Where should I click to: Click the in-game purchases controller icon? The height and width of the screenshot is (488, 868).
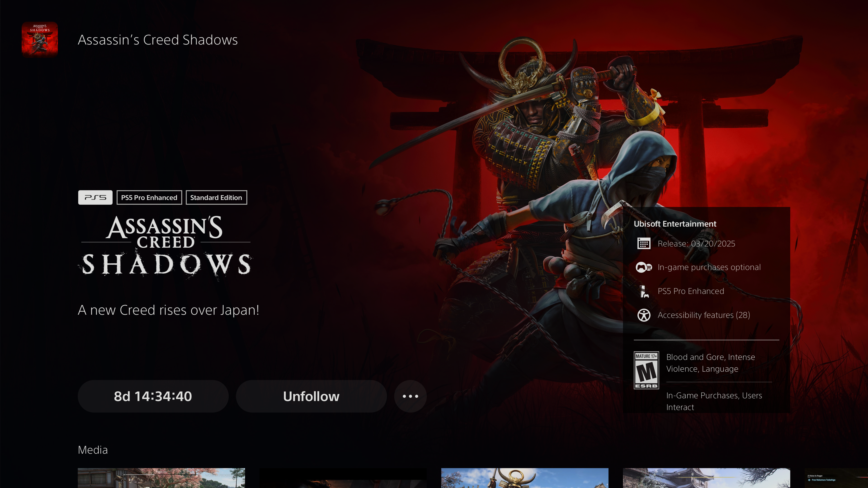644,267
